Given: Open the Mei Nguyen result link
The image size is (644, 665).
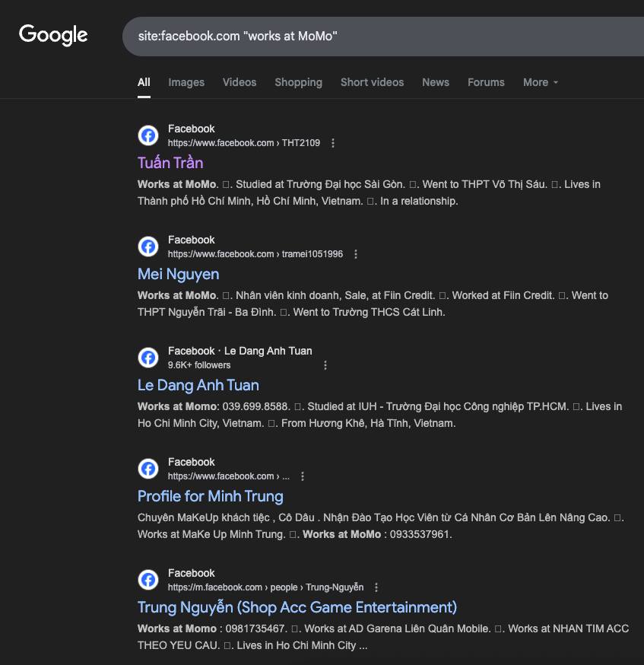Looking at the screenshot, I should [179, 274].
